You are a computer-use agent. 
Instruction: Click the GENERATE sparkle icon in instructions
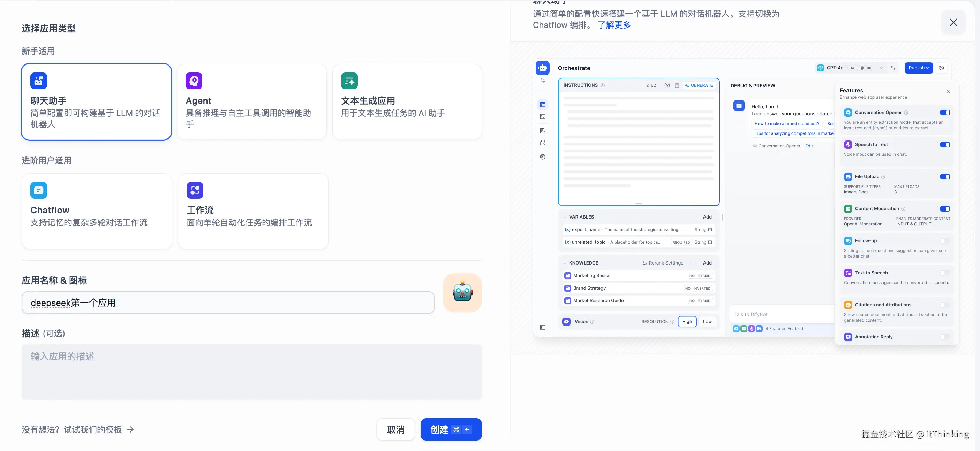point(687,85)
